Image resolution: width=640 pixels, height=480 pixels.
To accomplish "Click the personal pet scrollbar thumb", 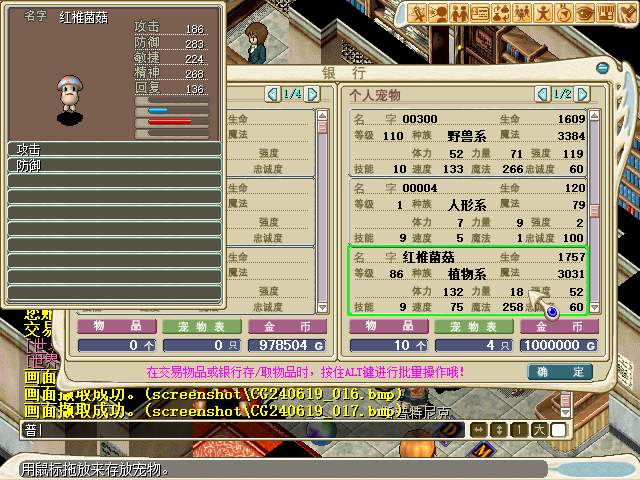I will (x=594, y=211).
